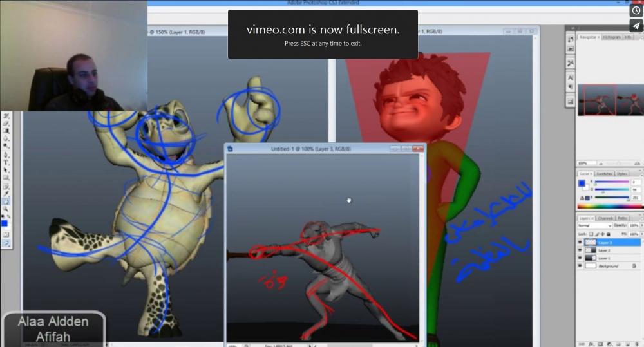
Task: Click the default colors mini icon
Action: 3,216
